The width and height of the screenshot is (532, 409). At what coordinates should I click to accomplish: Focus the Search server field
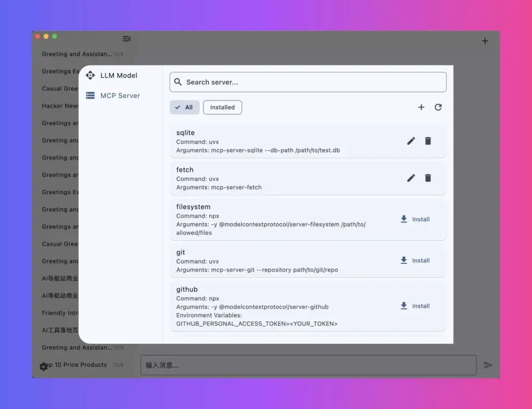pos(308,82)
